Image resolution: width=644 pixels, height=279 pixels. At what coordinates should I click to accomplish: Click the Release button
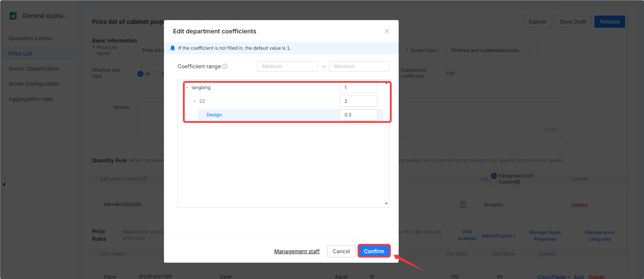tap(610, 22)
